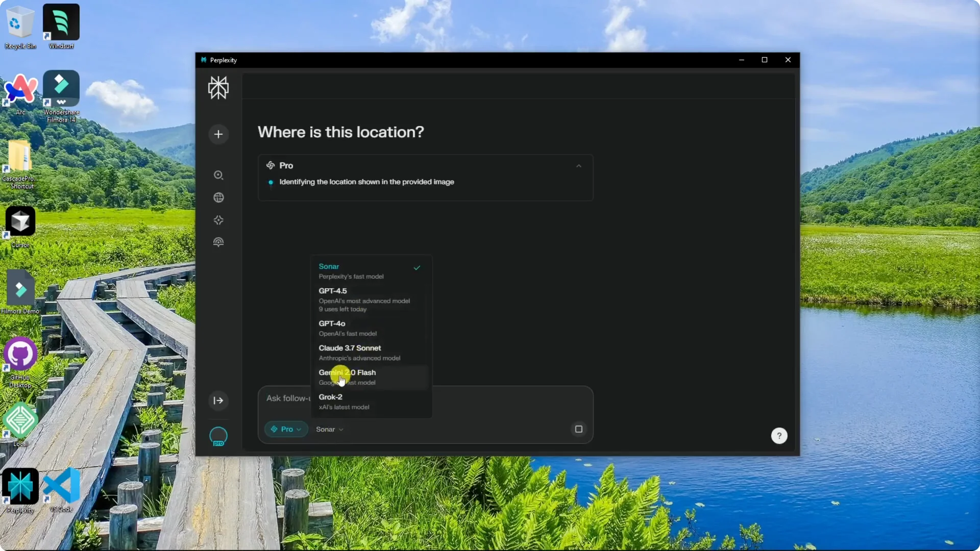This screenshot has height=551, width=980.
Task: Open the search icon in the sidebar
Action: pyautogui.click(x=218, y=175)
